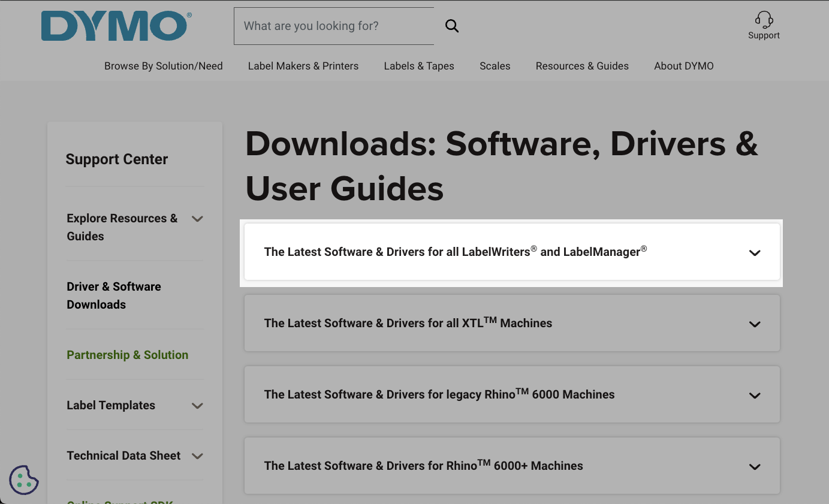829x504 pixels.
Task: Open Label Makers & Printers menu
Action: tap(303, 66)
